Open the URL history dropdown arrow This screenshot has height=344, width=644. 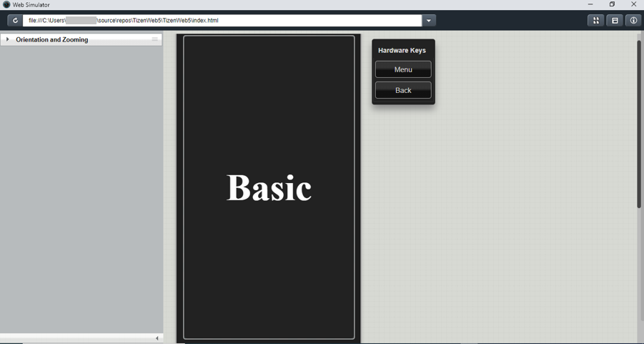429,21
